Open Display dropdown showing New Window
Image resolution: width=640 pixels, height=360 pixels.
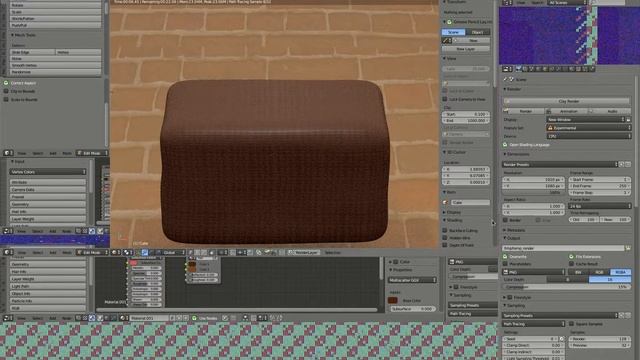(x=585, y=120)
